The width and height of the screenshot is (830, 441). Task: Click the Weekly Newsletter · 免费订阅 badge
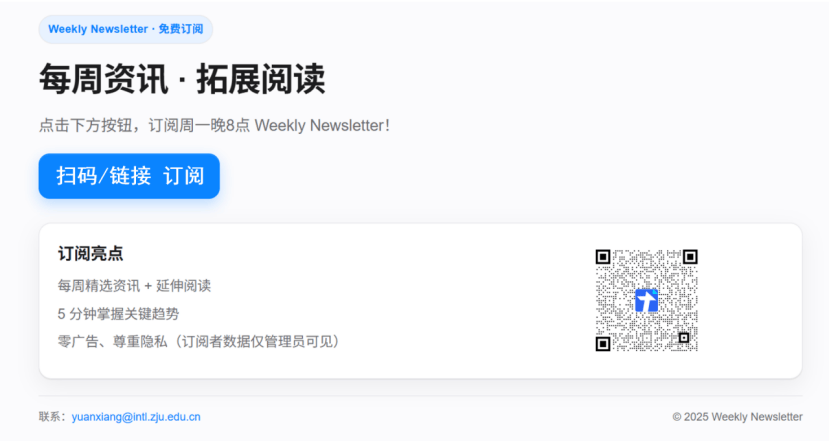[125, 29]
